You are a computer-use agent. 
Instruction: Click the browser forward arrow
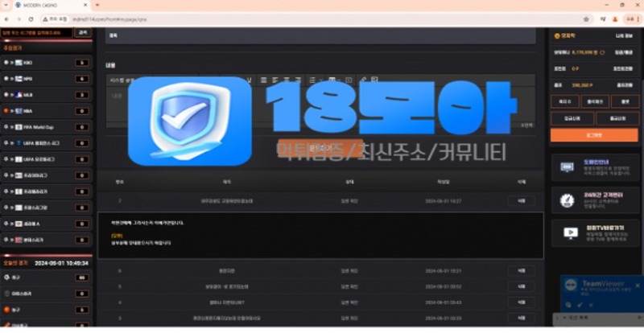19,19
